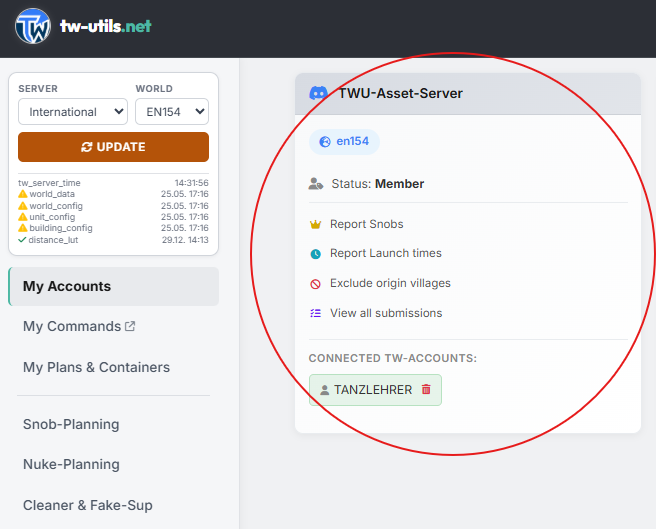Screen dimensions: 656x529
Task: Open the My Accounts menu item
Action: (113, 286)
